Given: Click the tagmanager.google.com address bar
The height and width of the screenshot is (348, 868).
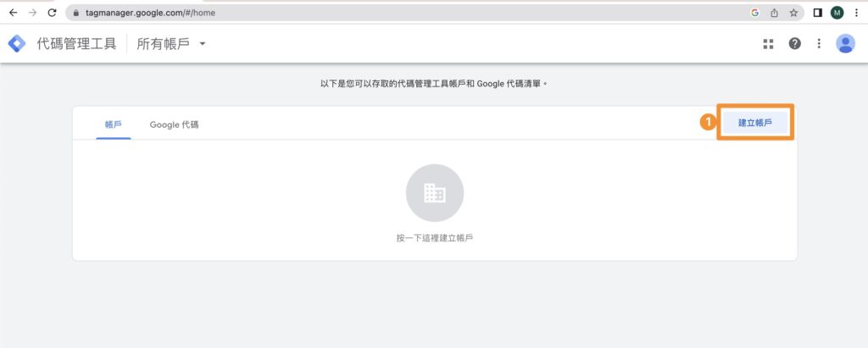Looking at the screenshot, I should click(435, 13).
